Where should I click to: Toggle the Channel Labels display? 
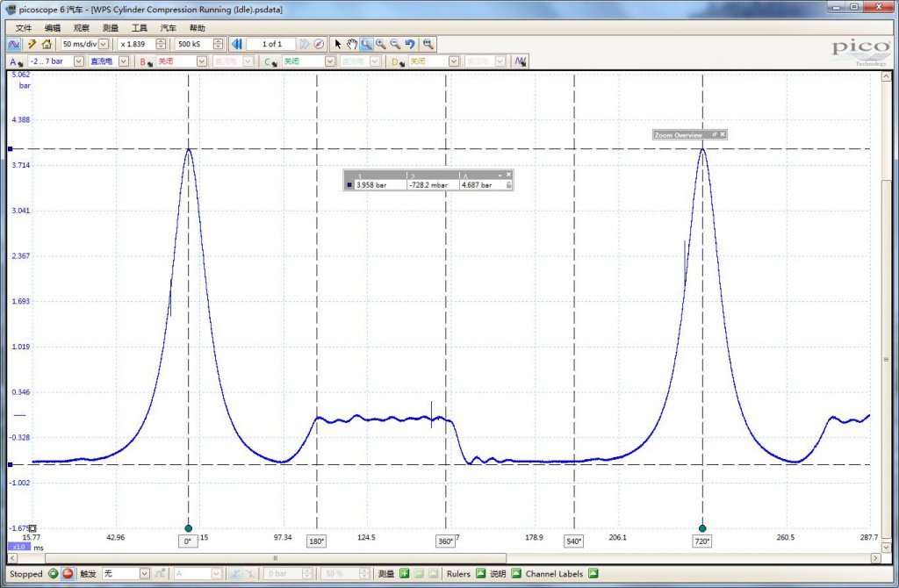[593, 574]
